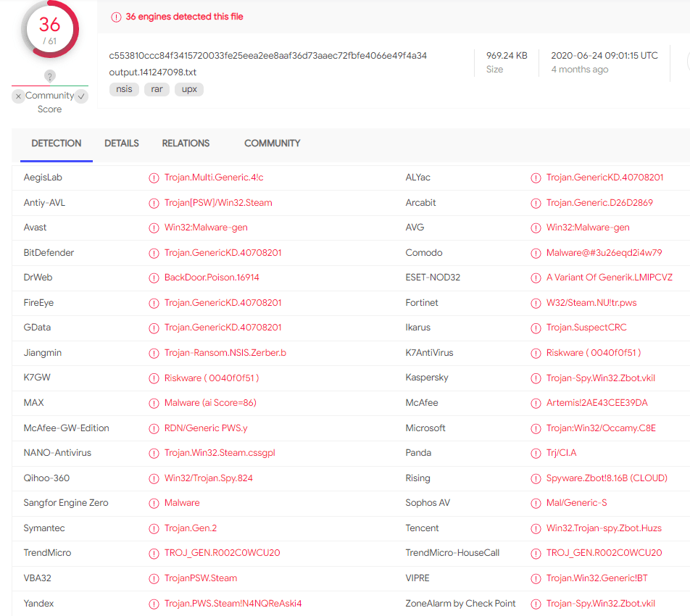Viewport: 690px width, 616px height.
Task: Click the alert icon in the Kaspersky row
Action: [536, 378]
